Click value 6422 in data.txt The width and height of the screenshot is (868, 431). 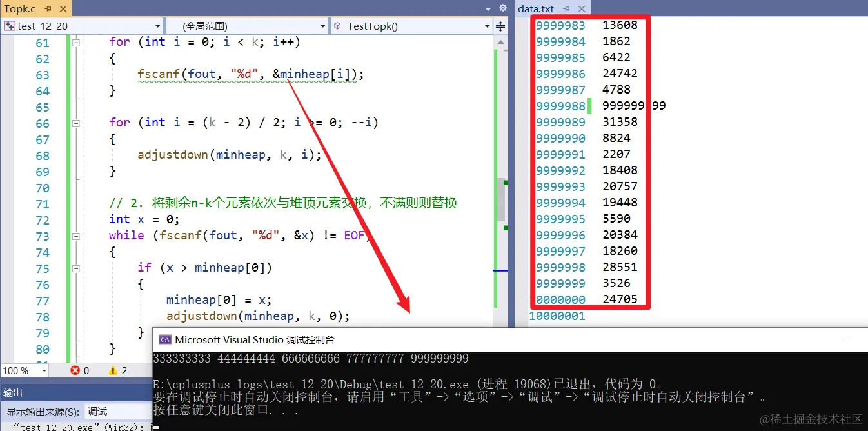click(616, 57)
